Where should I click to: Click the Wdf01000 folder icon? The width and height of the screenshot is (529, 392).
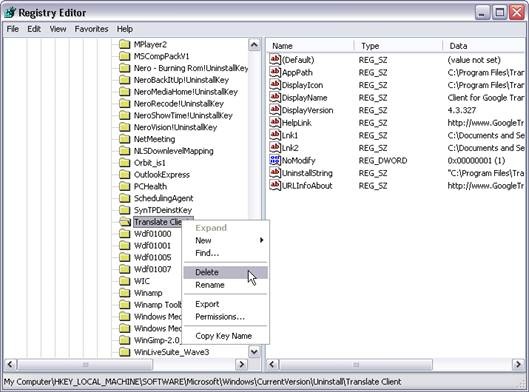(125, 234)
